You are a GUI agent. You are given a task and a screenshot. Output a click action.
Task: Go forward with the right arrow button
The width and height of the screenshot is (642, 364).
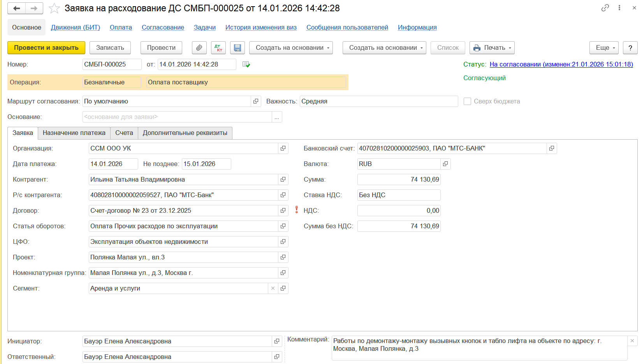pos(34,8)
